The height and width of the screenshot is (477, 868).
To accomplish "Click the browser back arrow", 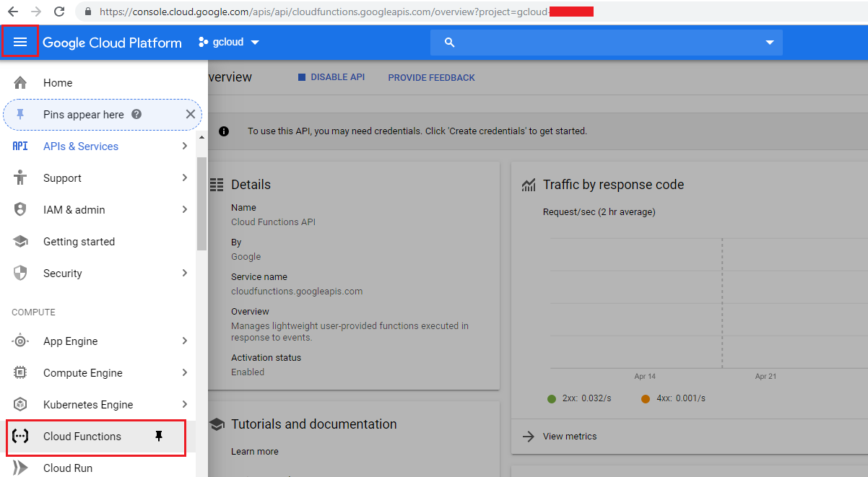I will point(13,12).
